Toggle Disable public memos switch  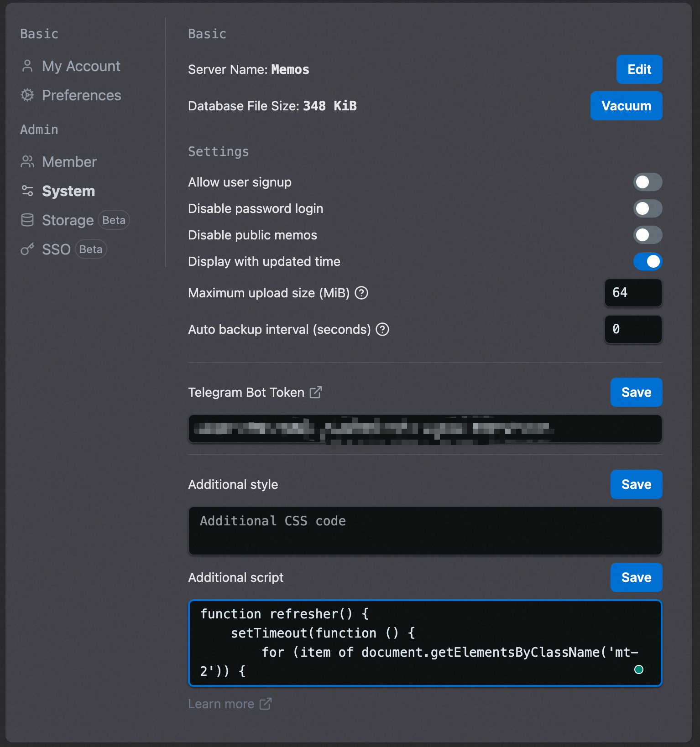[648, 235]
